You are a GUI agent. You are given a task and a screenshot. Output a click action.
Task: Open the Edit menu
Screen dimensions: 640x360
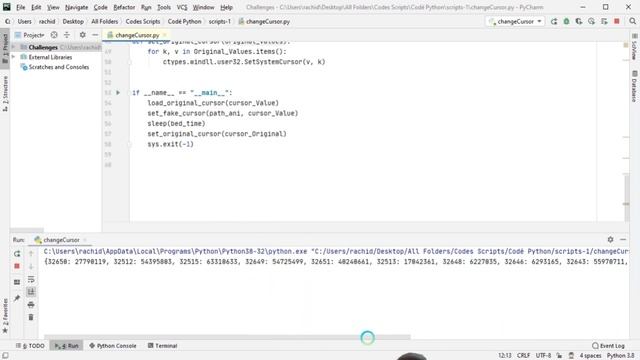[36, 7]
